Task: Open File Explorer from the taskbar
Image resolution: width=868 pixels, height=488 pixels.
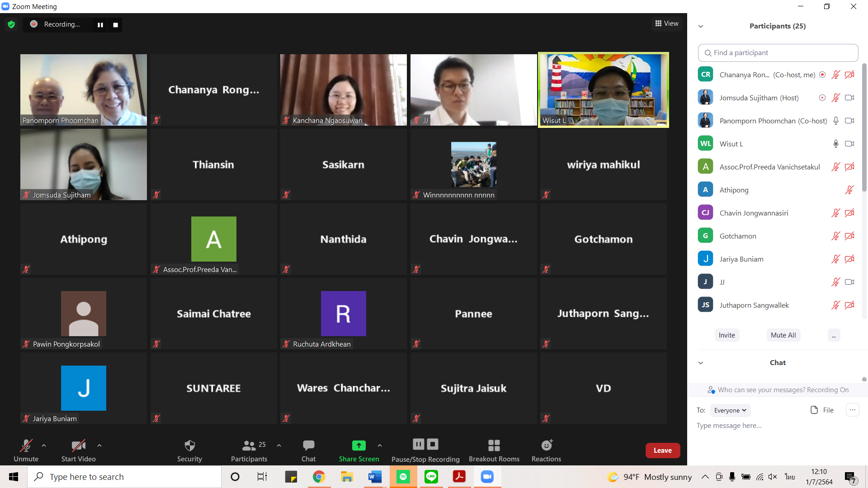Action: (347, 477)
